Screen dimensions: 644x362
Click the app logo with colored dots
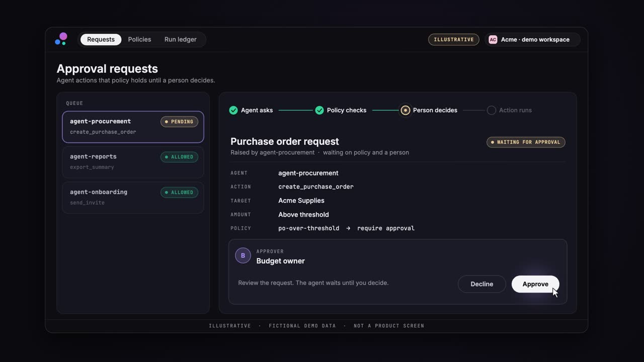(x=61, y=39)
